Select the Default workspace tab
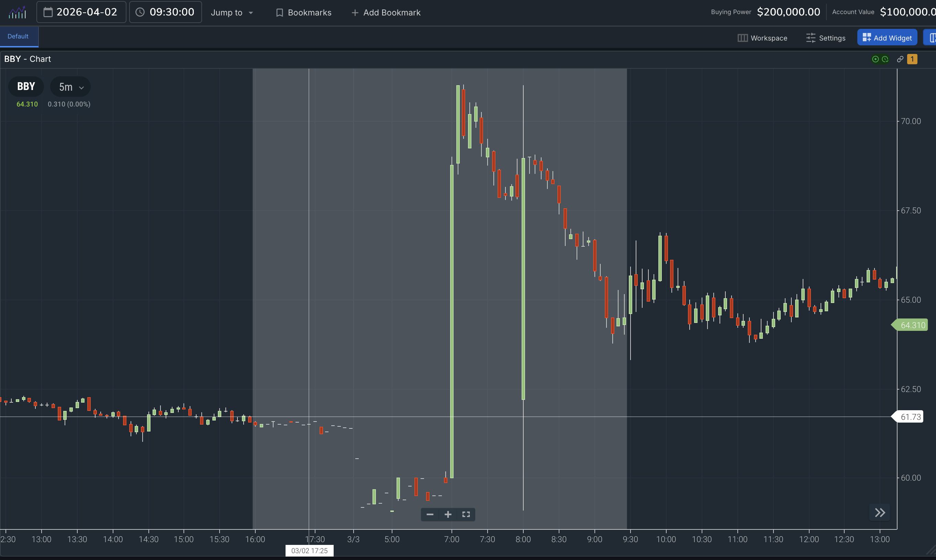The height and width of the screenshot is (560, 936). 18,37
